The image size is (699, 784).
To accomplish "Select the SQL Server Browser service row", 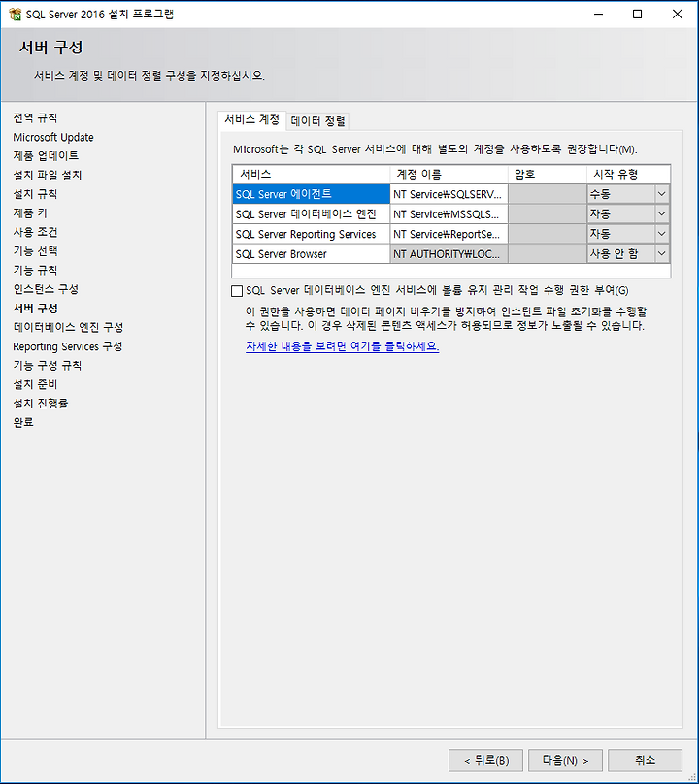I will point(312,254).
